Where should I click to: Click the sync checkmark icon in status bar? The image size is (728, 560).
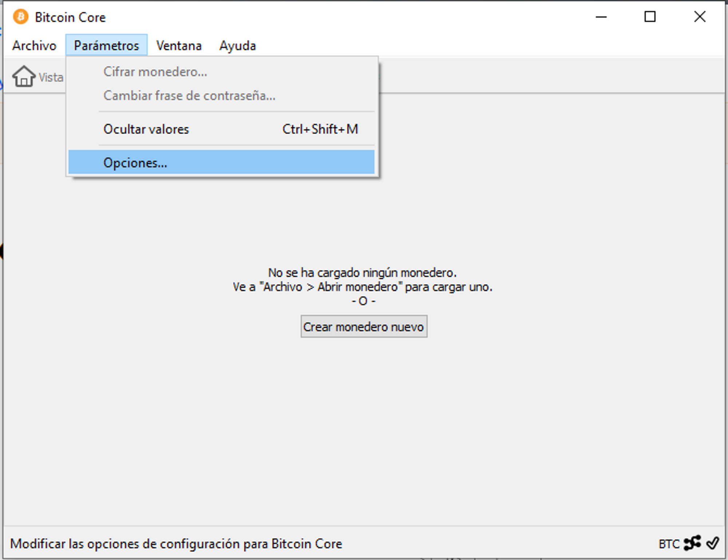(x=713, y=543)
